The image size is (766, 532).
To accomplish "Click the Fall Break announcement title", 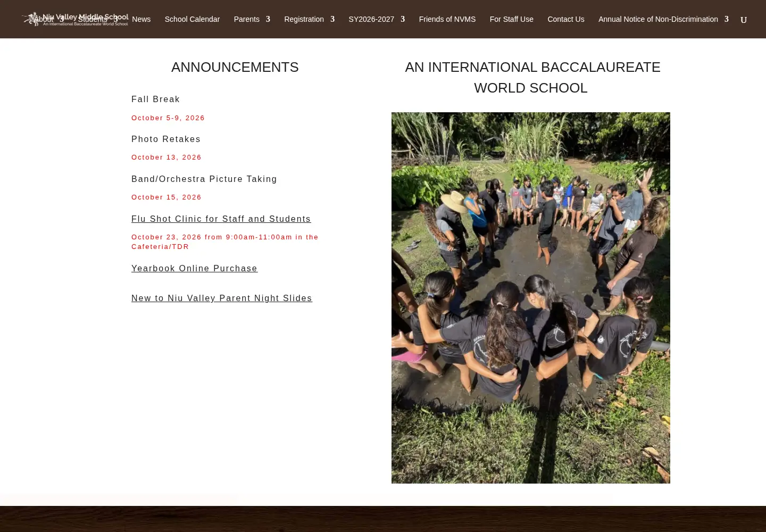I will coord(155,99).
